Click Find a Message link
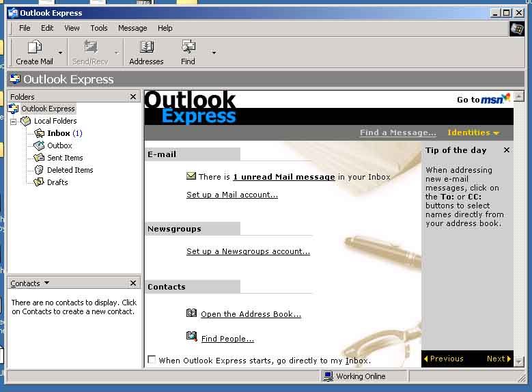Screen dimensions: 532x392 tap(398, 132)
